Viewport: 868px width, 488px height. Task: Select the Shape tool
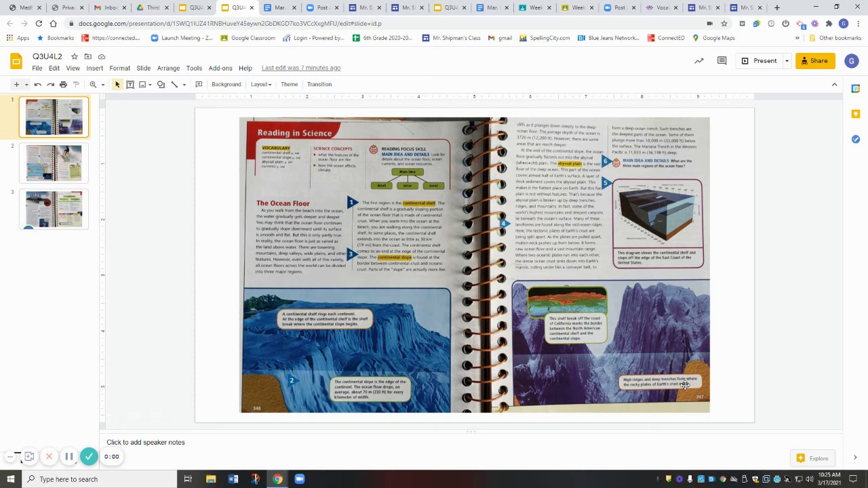click(161, 85)
